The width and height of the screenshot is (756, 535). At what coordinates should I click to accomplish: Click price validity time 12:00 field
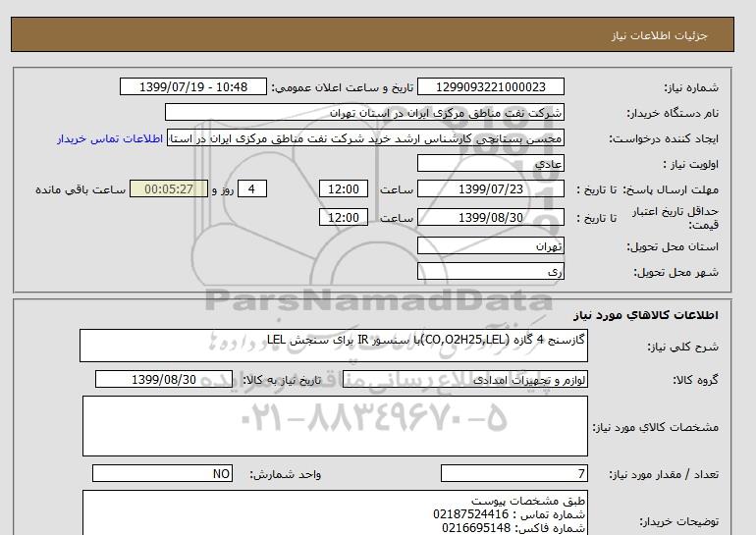pos(344,217)
